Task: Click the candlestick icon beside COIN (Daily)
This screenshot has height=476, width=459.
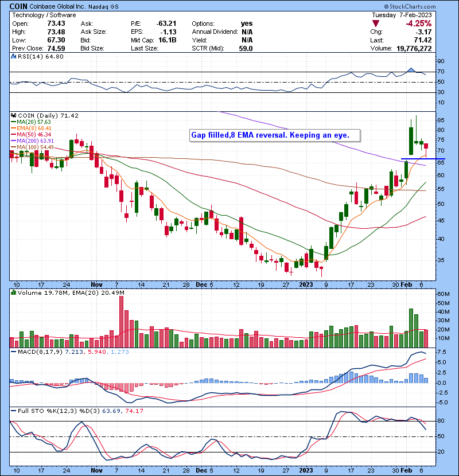Action: (13, 115)
